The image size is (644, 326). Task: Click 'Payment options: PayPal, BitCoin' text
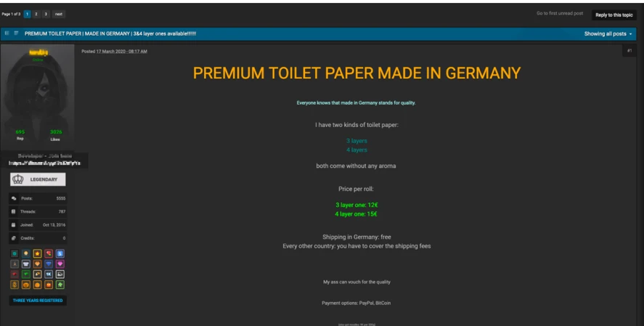tap(356, 303)
